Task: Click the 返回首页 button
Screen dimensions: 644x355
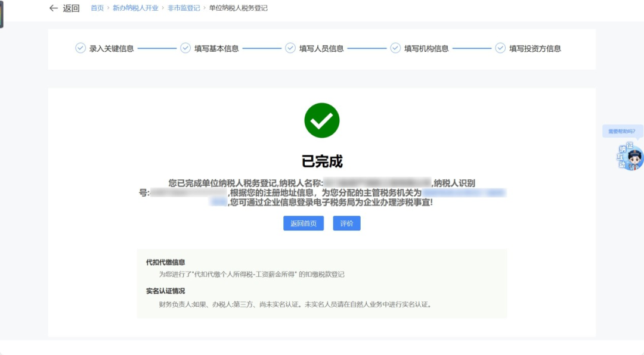Action: pyautogui.click(x=304, y=223)
